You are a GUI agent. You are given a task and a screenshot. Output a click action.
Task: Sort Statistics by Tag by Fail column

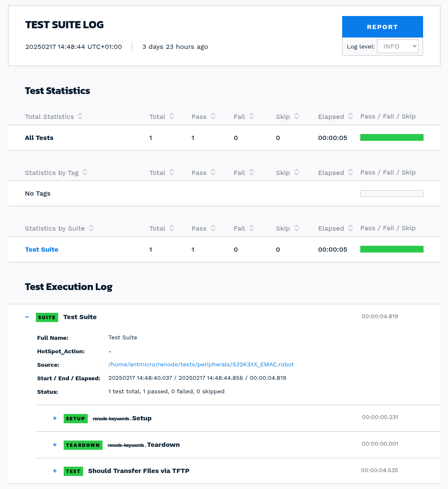[x=251, y=172]
